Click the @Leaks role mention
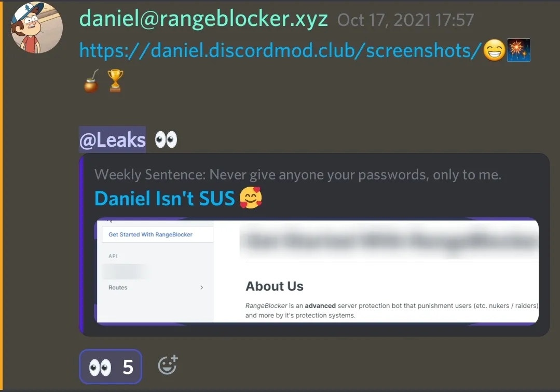The height and width of the screenshot is (392, 560). [113, 139]
